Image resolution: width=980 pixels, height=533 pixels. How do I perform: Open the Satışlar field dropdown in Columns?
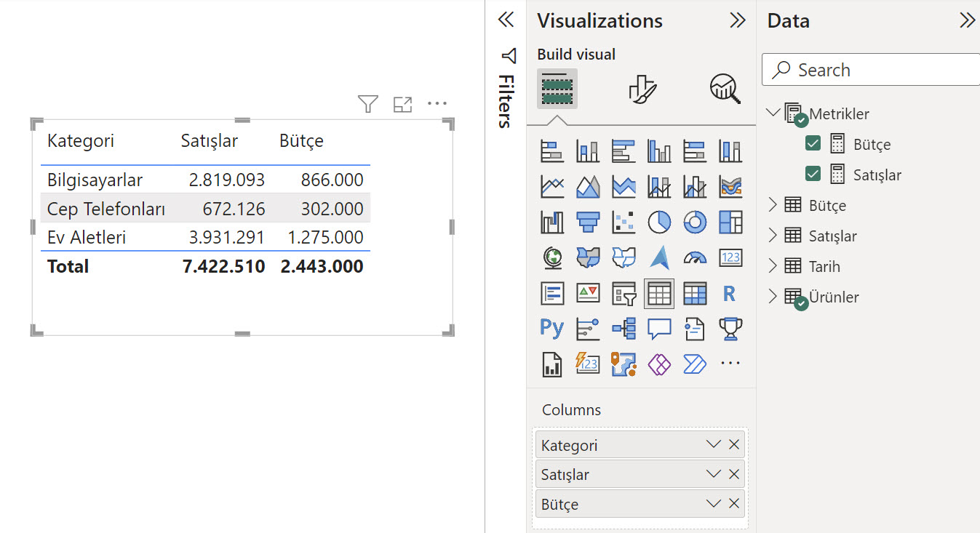coord(713,475)
